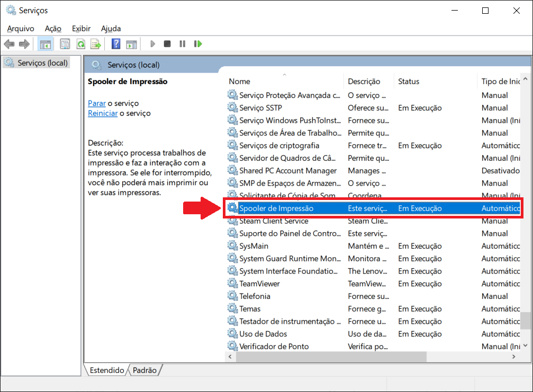533x392 pixels.
Task: Sort services by the Status column header
Action: click(x=409, y=81)
